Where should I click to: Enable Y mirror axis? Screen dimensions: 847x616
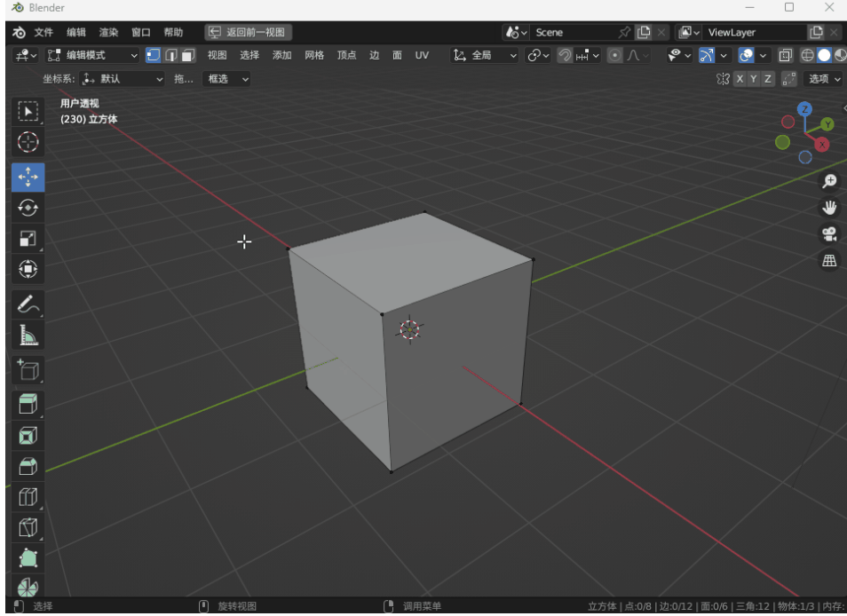click(754, 79)
